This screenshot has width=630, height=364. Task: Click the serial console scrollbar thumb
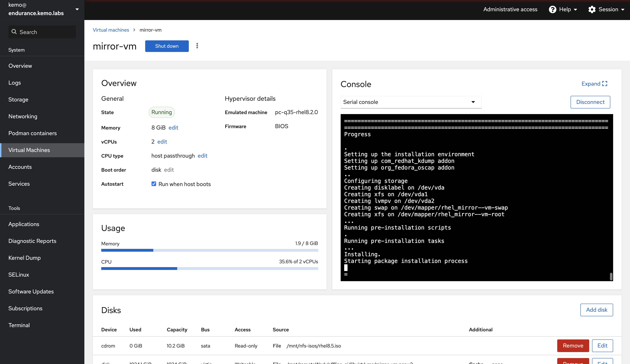pos(611,276)
